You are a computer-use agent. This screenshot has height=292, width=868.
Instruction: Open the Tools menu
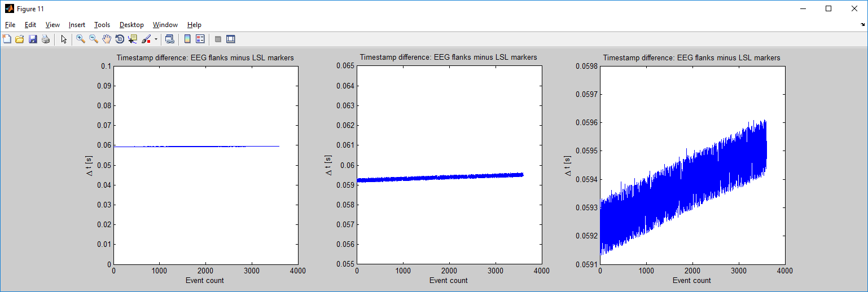pyautogui.click(x=102, y=25)
